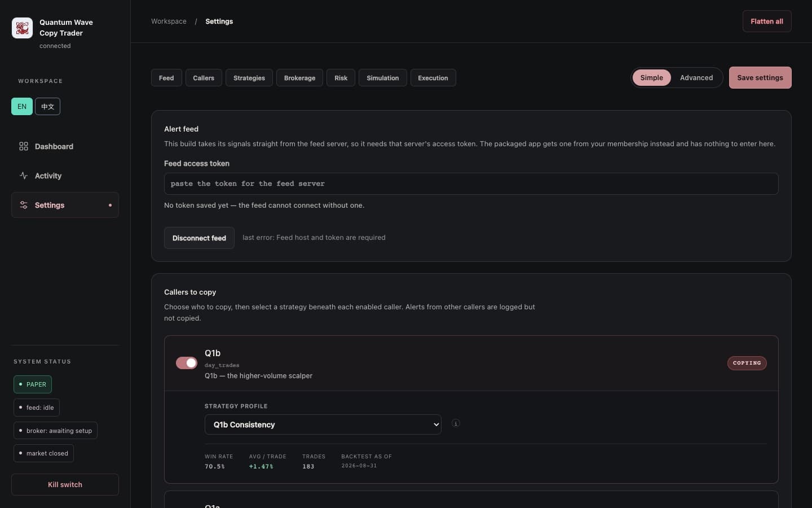Click the COPYING badge on Q1b

tap(747, 363)
